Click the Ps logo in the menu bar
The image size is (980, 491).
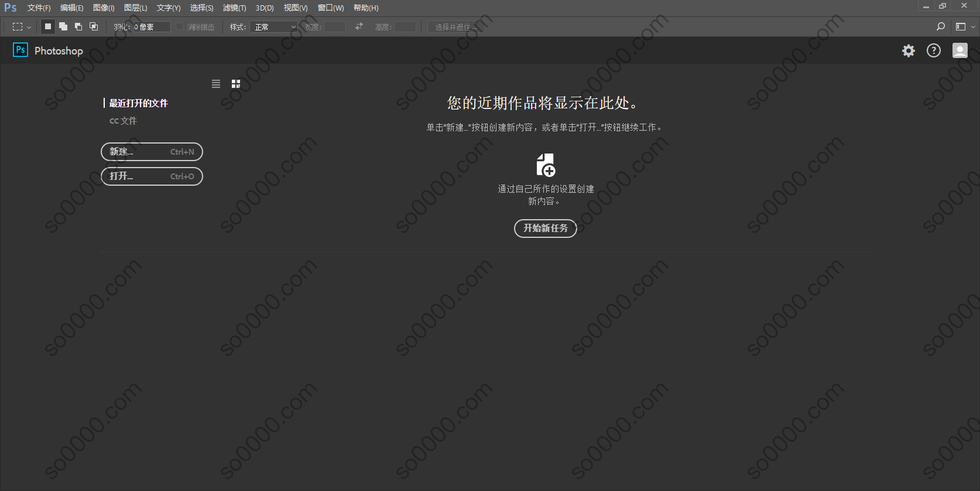click(x=11, y=8)
